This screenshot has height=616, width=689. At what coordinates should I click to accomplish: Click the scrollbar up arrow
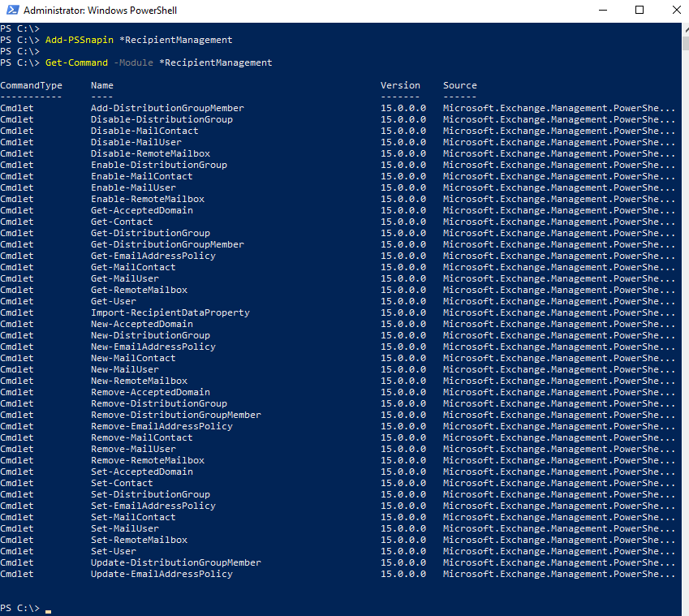click(686, 29)
